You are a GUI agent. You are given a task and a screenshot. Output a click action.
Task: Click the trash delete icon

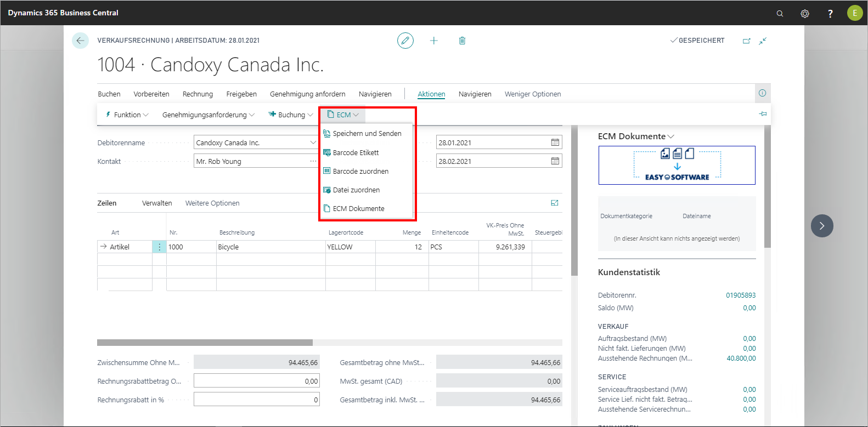pyautogui.click(x=462, y=41)
